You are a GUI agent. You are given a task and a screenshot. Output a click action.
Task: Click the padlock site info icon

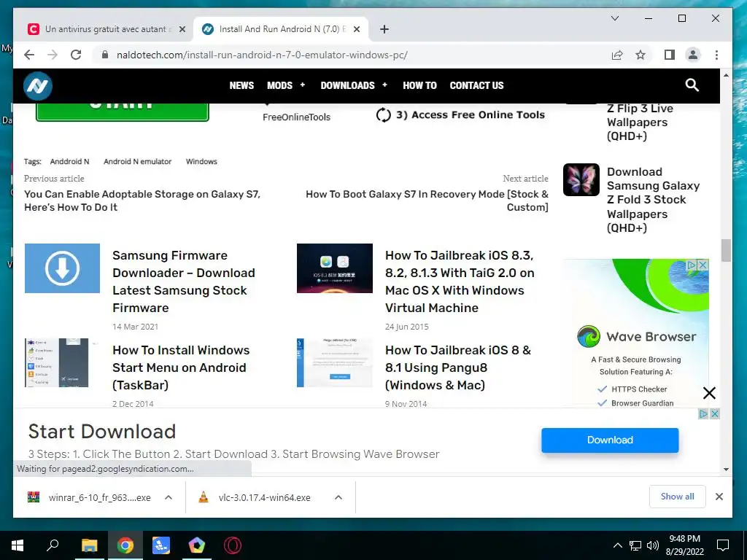click(105, 55)
